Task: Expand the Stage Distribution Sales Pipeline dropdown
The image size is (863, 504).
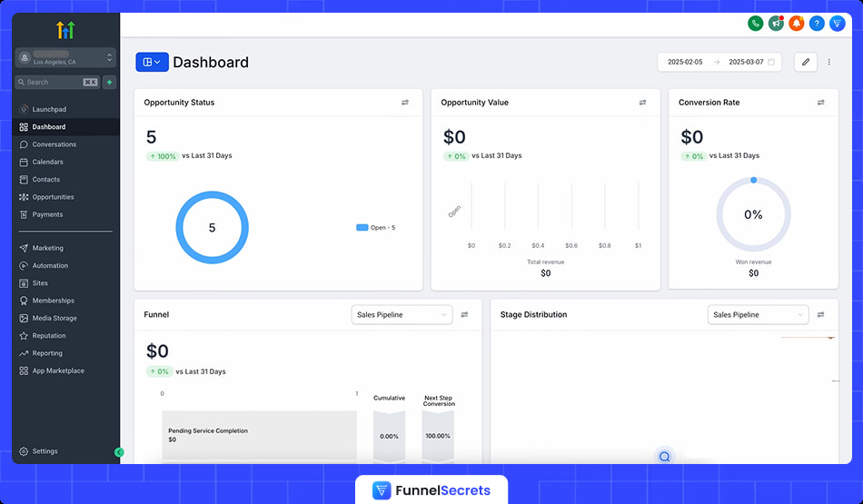Action: pos(758,315)
